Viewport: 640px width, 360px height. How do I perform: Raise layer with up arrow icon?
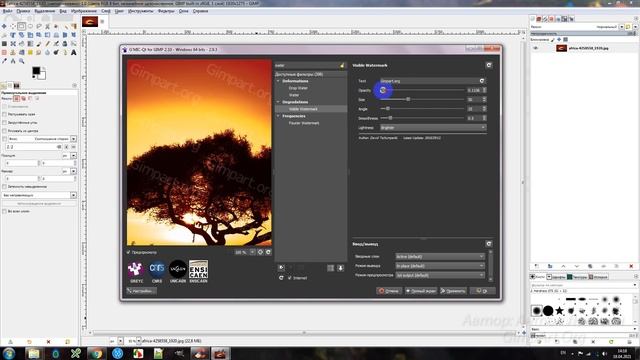coord(563,266)
